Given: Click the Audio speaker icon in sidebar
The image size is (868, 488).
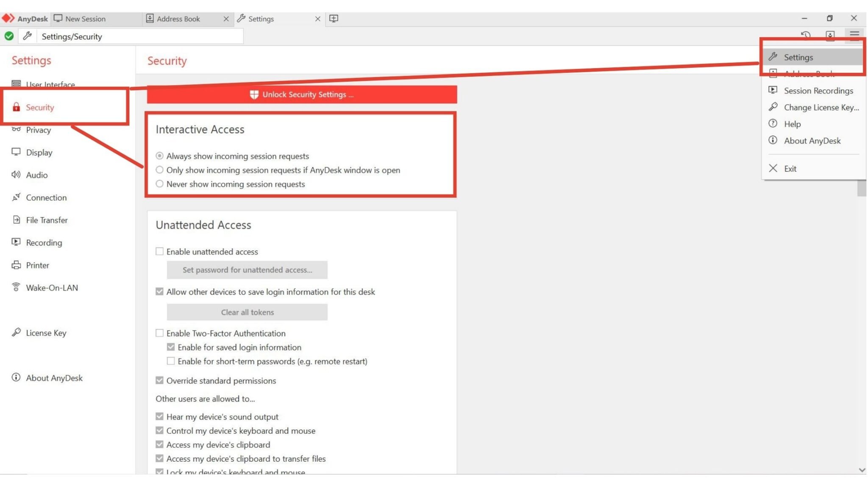Looking at the screenshot, I should coord(16,175).
